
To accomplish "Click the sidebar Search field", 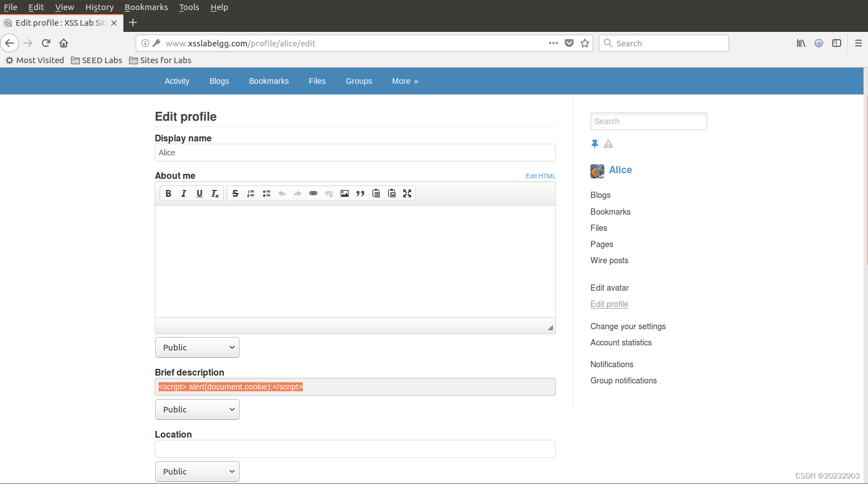I will (x=649, y=121).
